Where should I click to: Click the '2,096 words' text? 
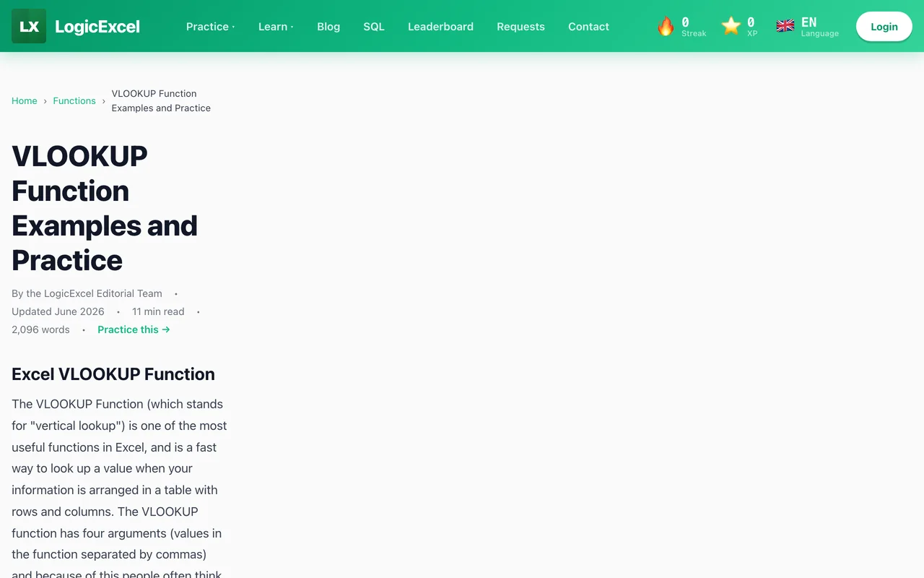[x=40, y=329]
